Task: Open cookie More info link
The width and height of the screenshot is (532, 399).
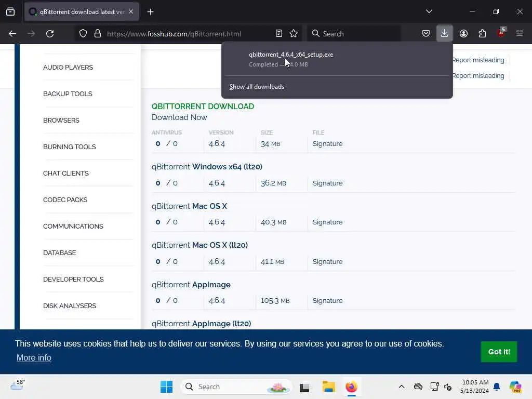Action: [34, 357]
